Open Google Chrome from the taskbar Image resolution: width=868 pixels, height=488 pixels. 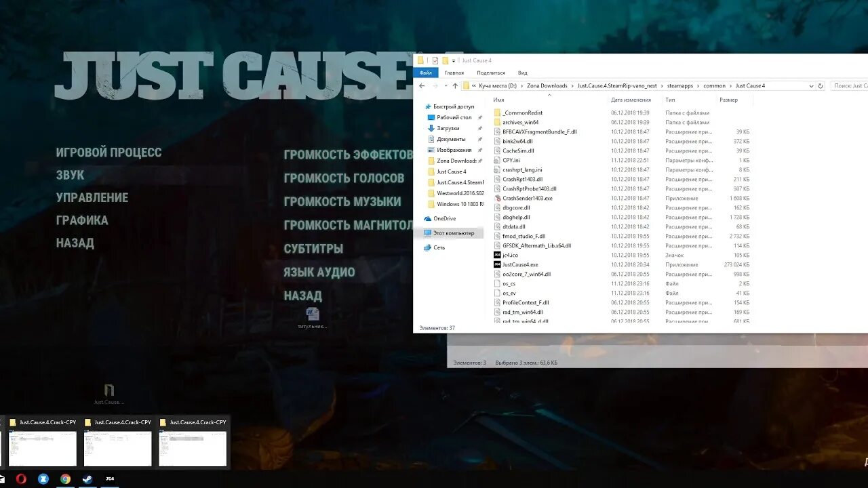tap(65, 479)
